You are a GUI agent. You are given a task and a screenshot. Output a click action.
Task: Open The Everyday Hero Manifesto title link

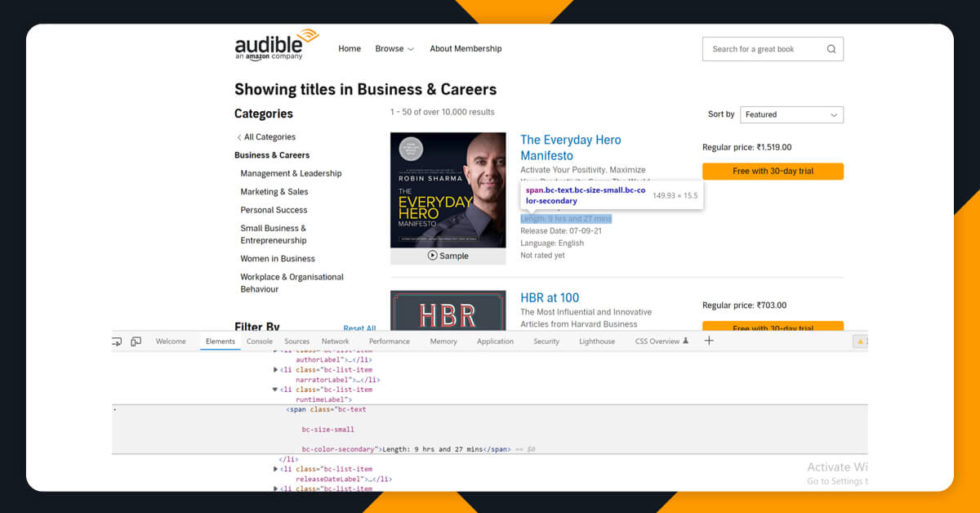click(571, 147)
